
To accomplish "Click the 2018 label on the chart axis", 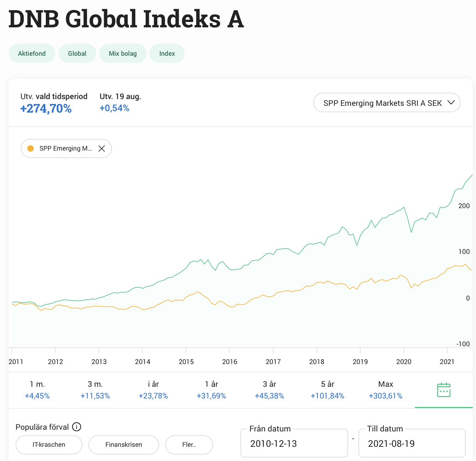I will [x=317, y=362].
